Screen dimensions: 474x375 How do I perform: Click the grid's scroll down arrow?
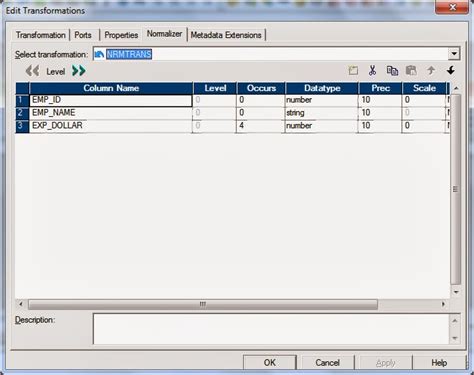[x=455, y=292]
